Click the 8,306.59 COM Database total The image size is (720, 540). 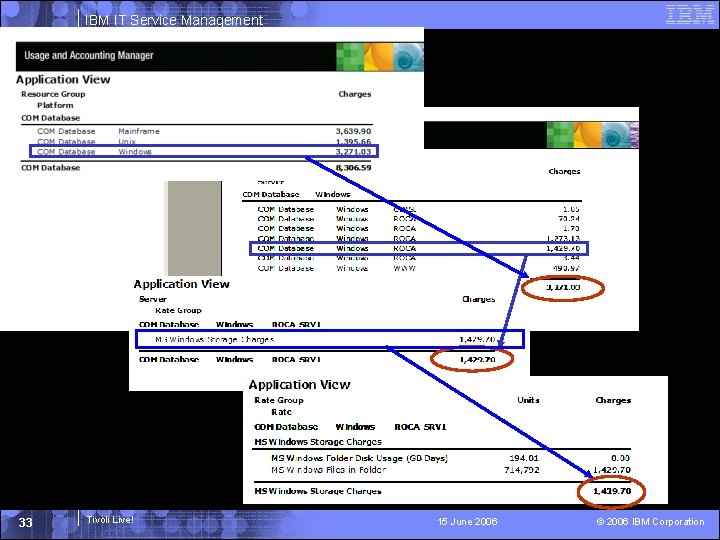pos(353,168)
